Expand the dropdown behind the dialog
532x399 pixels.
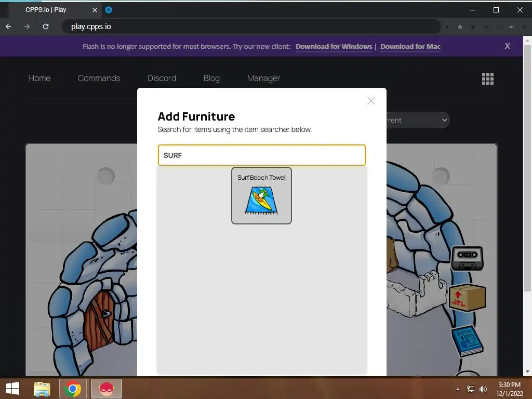[418, 120]
